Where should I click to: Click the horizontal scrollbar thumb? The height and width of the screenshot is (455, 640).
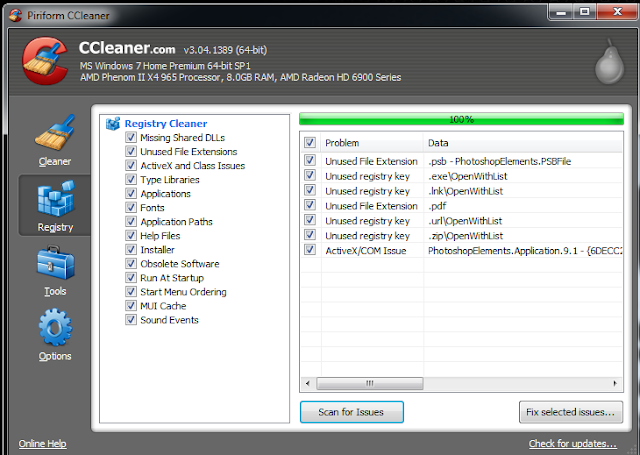pos(370,384)
